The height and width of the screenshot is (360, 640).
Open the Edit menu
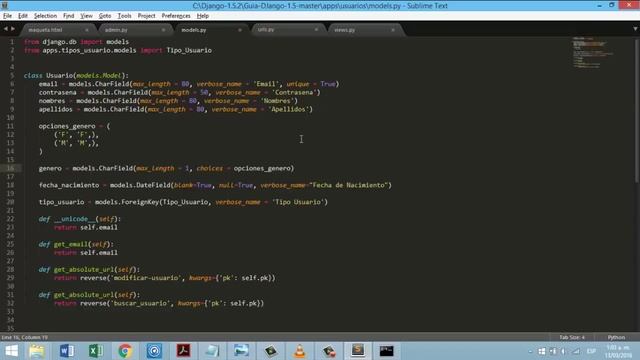pos(23,16)
